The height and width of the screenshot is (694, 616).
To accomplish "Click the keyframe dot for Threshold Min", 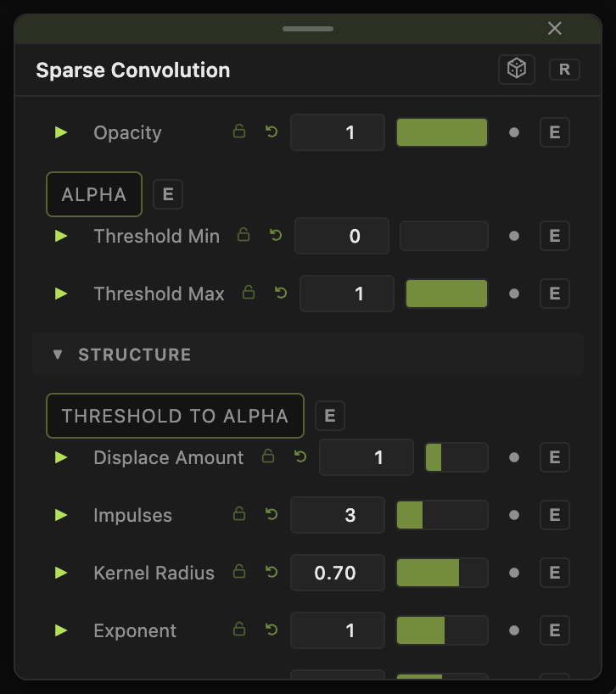I will tap(514, 236).
